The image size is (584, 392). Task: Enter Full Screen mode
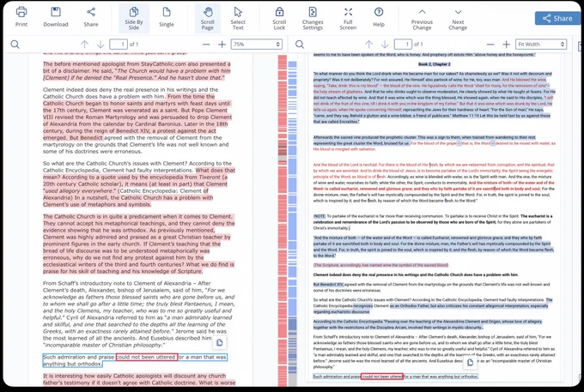[348, 19]
